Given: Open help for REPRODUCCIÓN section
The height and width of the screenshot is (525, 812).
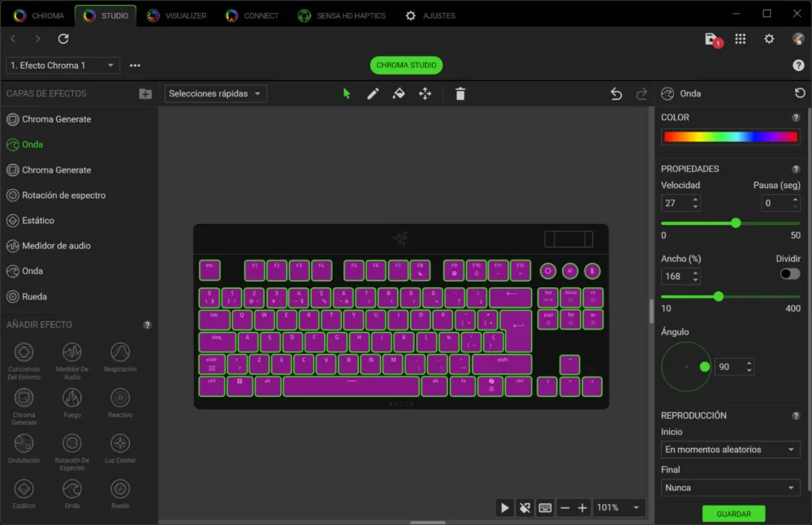Looking at the screenshot, I should 796,415.
